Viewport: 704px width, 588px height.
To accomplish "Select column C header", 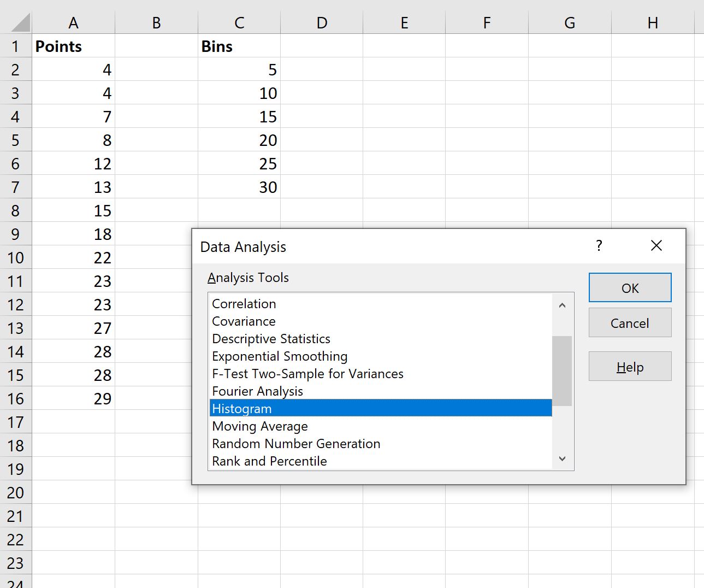I will coord(239,23).
